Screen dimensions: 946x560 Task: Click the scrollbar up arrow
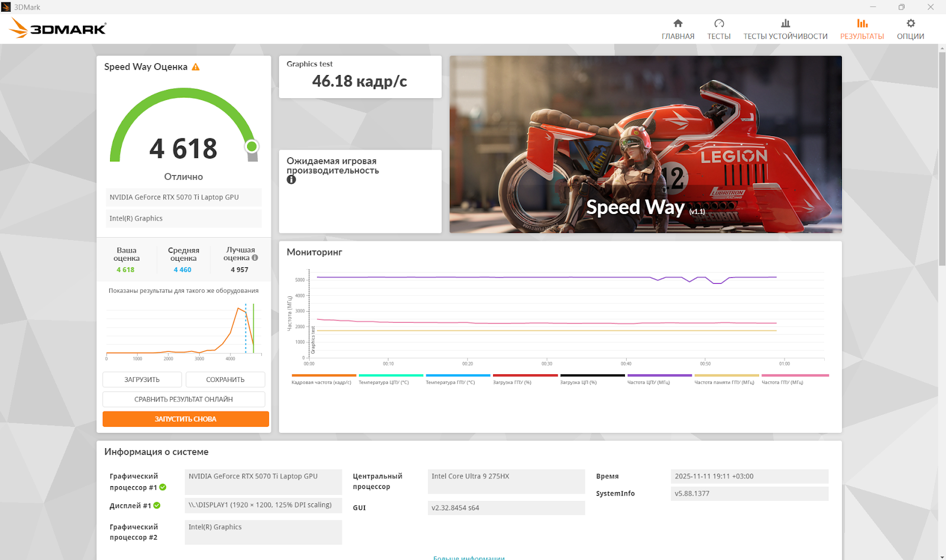942,47
